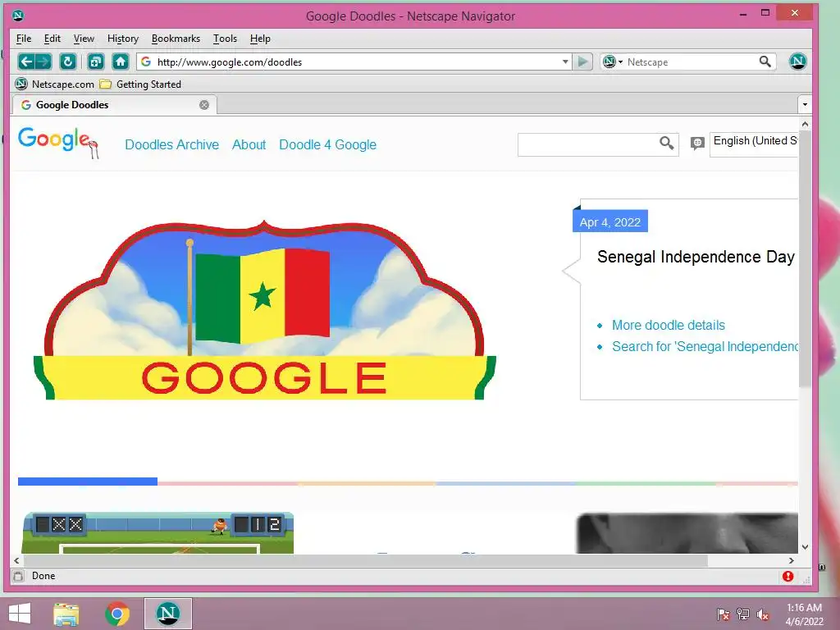
Task: Select the Google Doodles tab
Action: tap(114, 105)
